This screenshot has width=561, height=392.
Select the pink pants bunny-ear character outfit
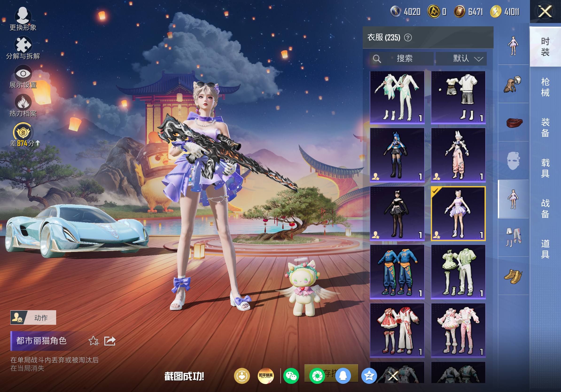click(458, 155)
